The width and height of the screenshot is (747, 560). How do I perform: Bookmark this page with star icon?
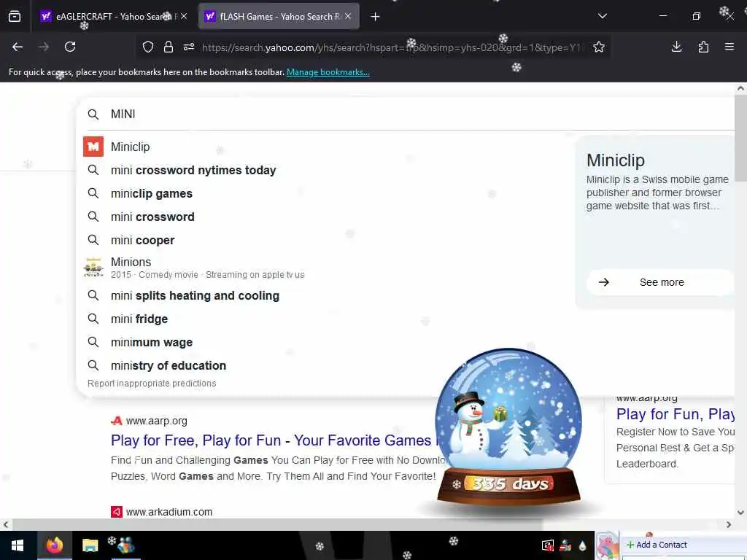point(599,47)
